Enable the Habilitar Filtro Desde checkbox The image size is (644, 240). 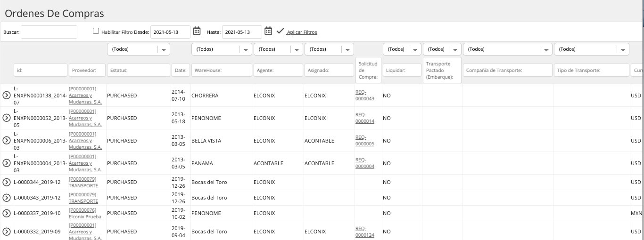[x=96, y=31]
